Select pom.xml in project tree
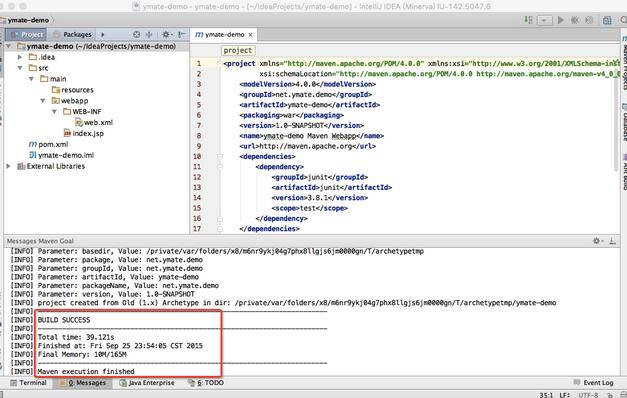This screenshot has height=398, width=627. click(x=48, y=144)
